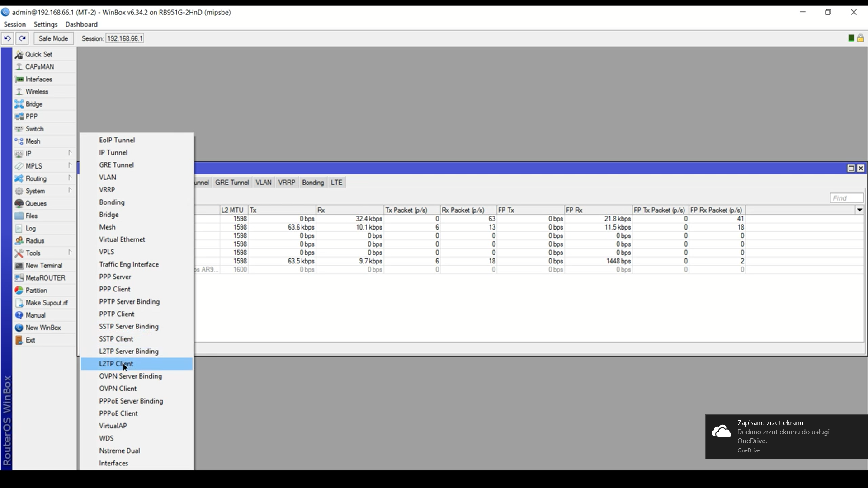The height and width of the screenshot is (488, 868).
Task: Switch to the GRE Tunnel tab
Action: point(232,183)
